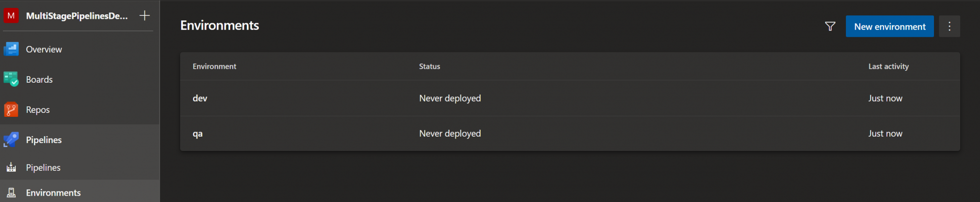980x202 pixels.
Task: Open the MultiStagePipelinesDe... project name link
Action: pos(77,16)
